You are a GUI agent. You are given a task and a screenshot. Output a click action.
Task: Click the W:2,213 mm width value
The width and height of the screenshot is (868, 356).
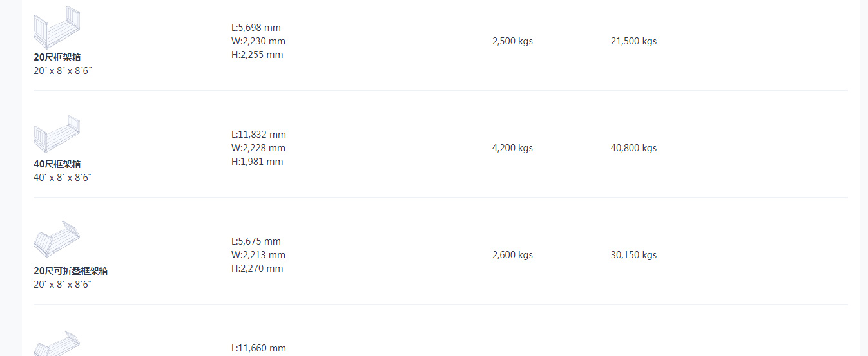(x=258, y=255)
